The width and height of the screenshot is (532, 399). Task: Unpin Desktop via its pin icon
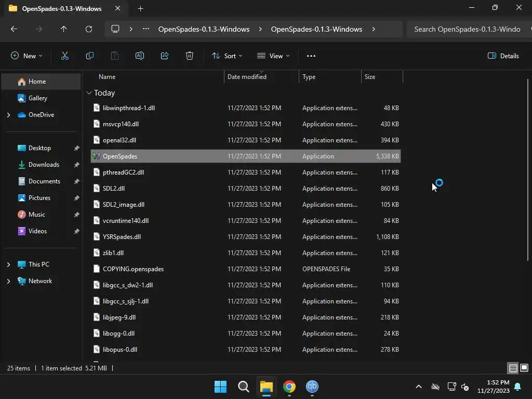click(77, 148)
